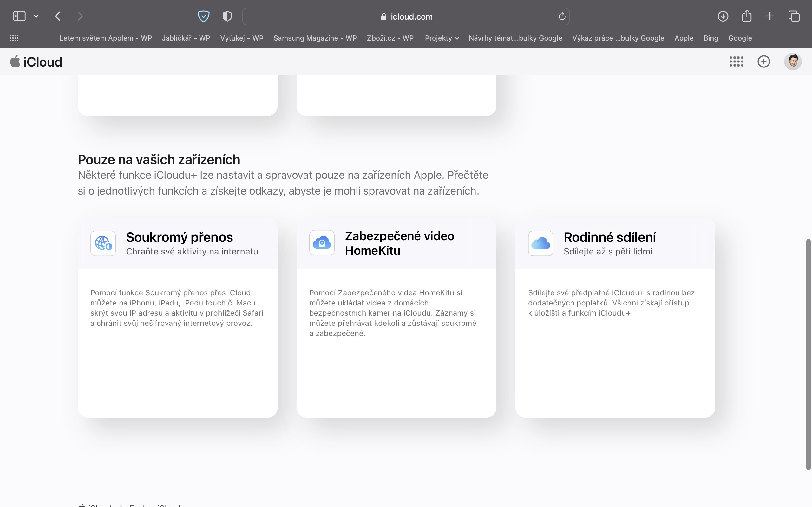Open the Samsung Magazine - WP bookmark

click(x=315, y=38)
